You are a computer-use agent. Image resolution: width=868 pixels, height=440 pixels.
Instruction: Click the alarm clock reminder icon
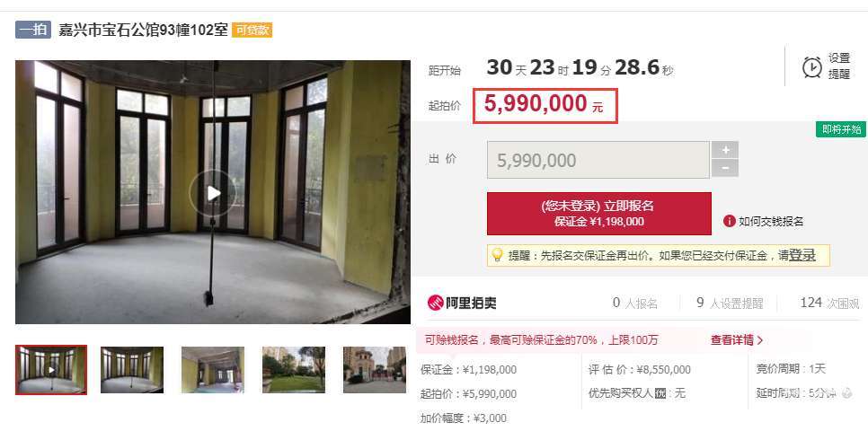[812, 67]
